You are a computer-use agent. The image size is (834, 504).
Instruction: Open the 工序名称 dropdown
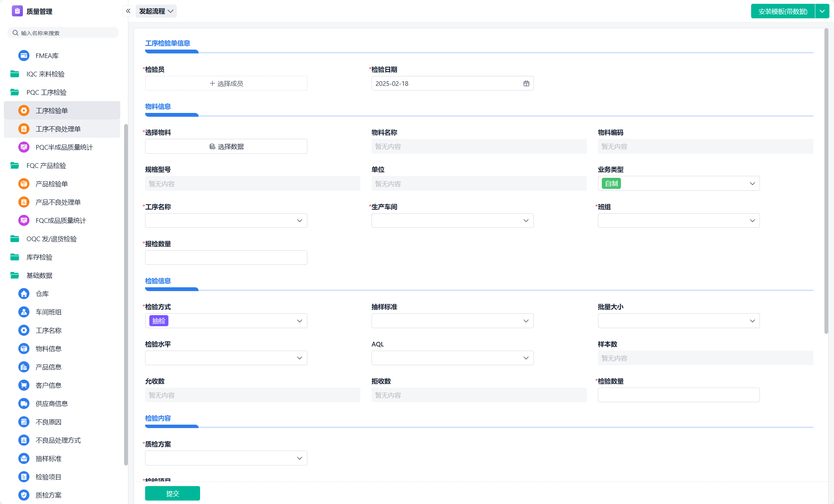(226, 221)
